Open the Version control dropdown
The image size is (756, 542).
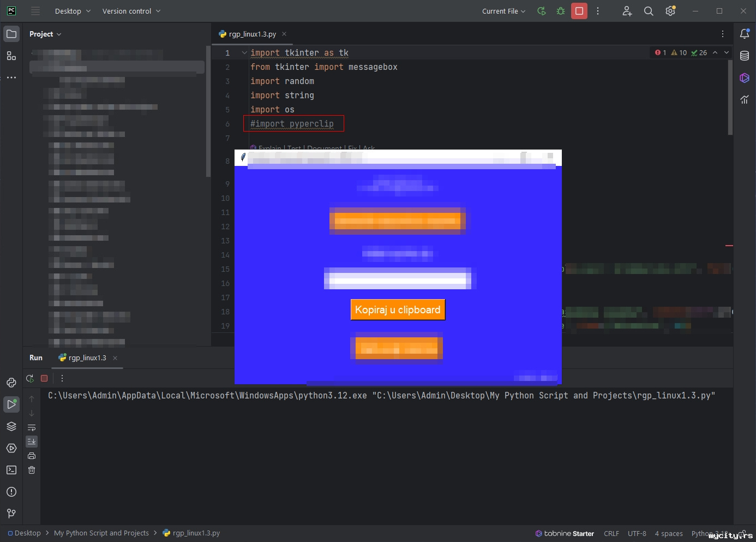coord(131,11)
